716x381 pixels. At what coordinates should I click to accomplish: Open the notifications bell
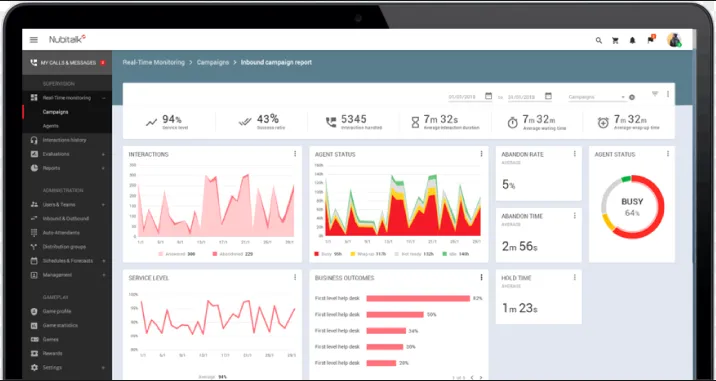point(632,40)
